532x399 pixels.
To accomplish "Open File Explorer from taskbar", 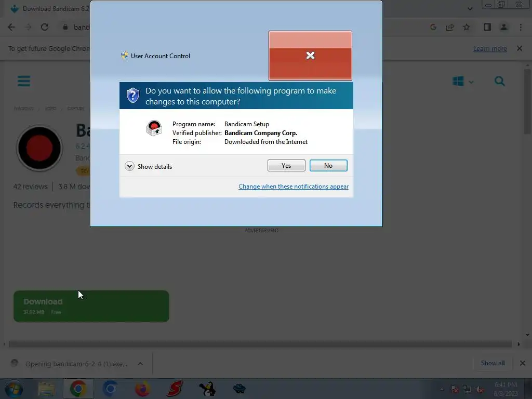I will coord(46,389).
